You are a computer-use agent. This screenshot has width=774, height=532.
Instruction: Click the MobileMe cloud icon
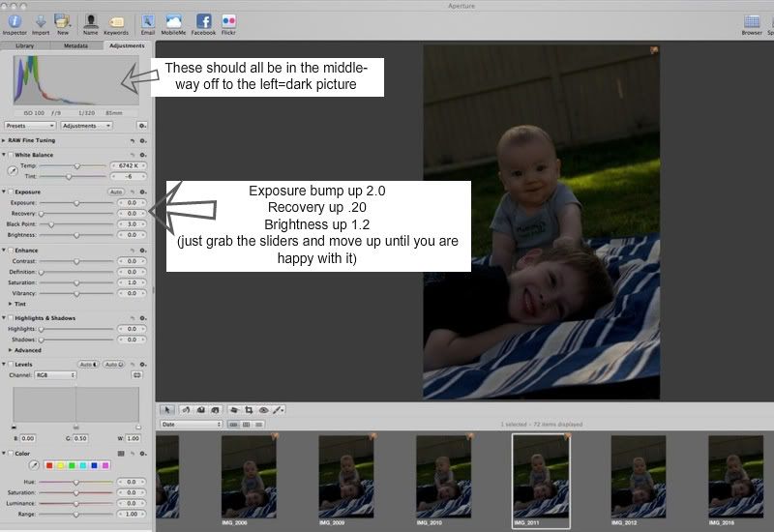[174, 20]
